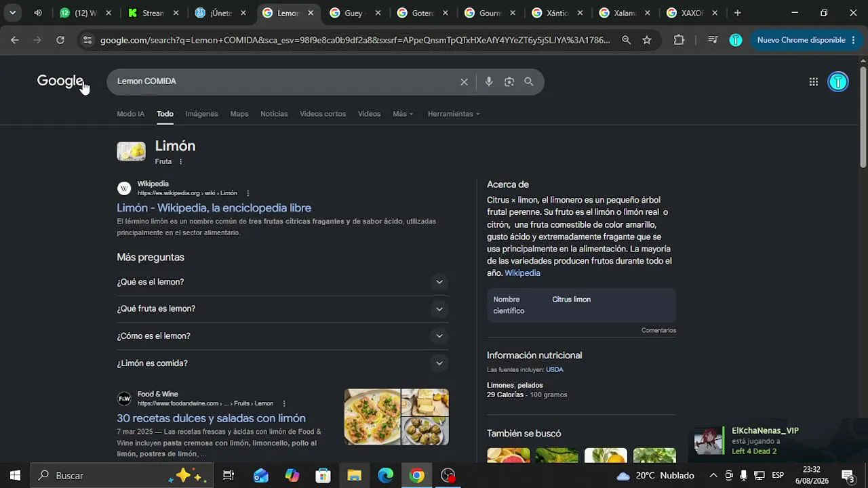This screenshot has height=488, width=868.
Task: Open the USDA source link
Action: [555, 370]
